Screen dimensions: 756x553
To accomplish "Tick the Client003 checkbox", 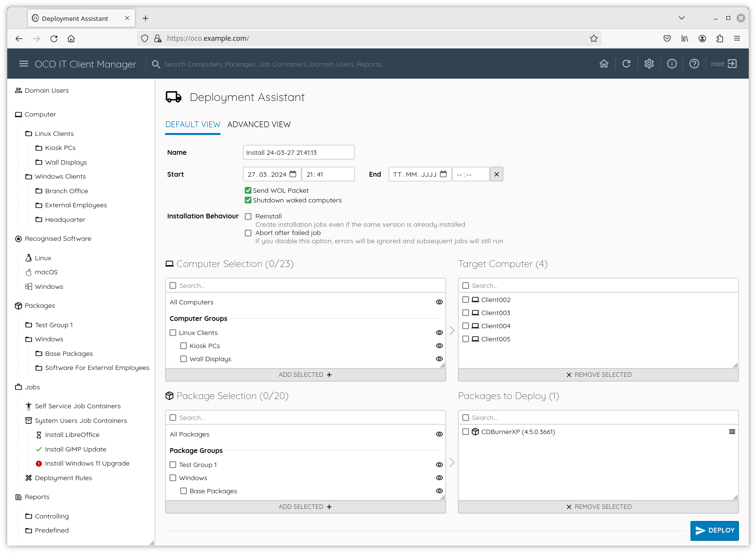I will (466, 313).
